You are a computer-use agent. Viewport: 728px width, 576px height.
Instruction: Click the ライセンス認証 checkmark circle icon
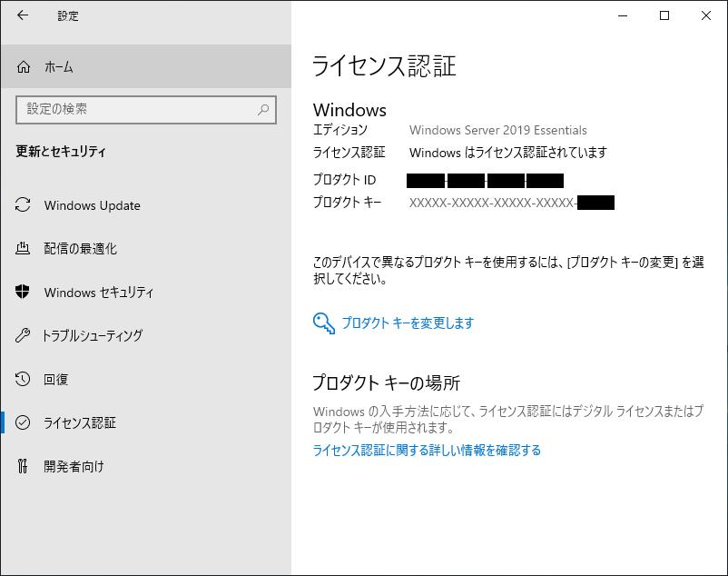23,422
